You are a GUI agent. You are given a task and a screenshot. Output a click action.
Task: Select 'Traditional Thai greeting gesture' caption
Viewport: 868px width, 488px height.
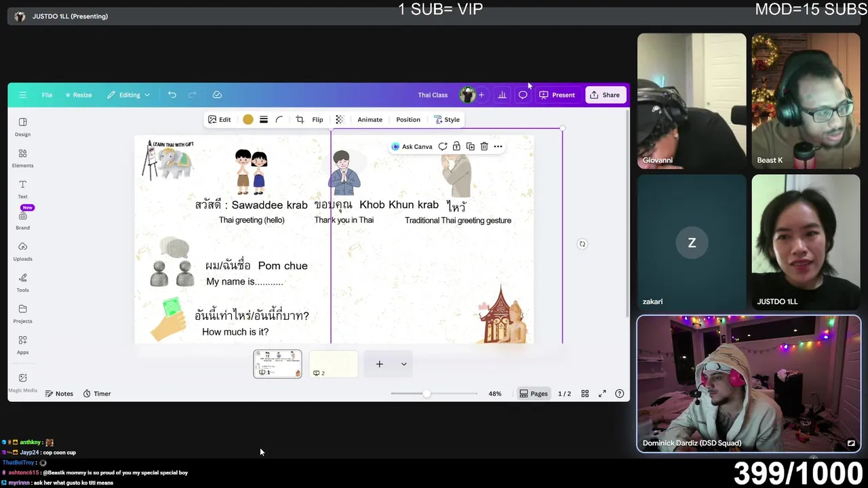pyautogui.click(x=458, y=220)
